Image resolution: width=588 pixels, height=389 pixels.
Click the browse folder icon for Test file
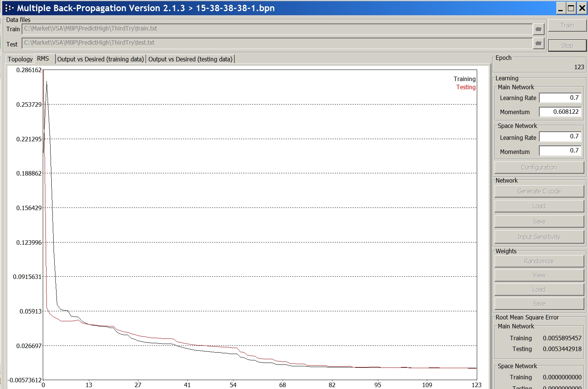click(x=538, y=44)
